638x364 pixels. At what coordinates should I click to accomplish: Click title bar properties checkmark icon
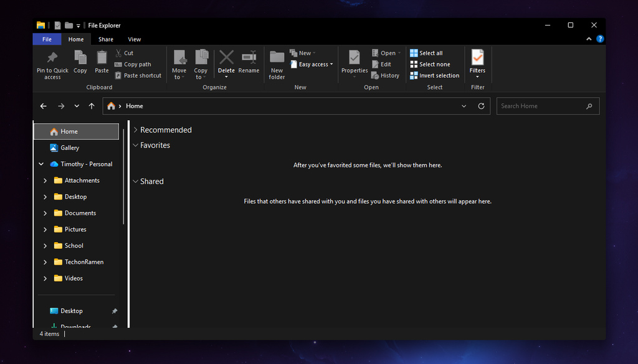(x=57, y=25)
